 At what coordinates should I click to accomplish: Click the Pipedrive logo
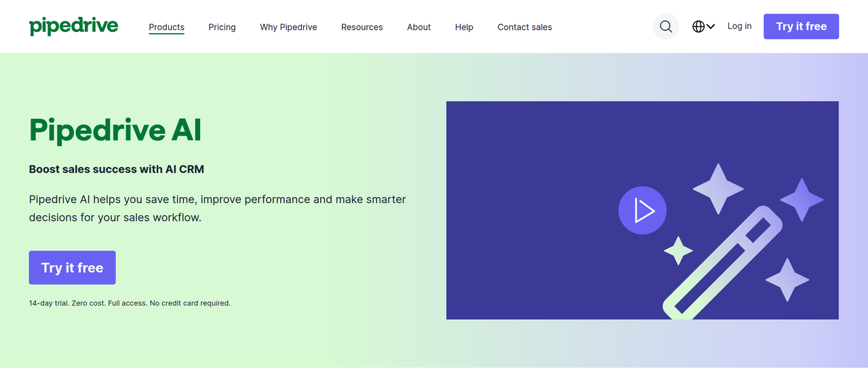(73, 26)
